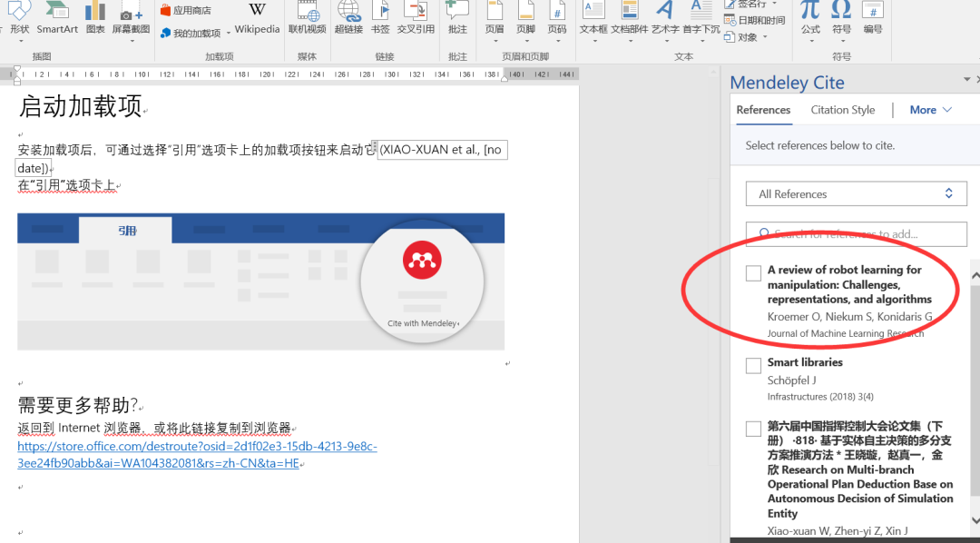The image size is (980, 543).
Task: Add a 批注 comment
Action: [x=457, y=17]
